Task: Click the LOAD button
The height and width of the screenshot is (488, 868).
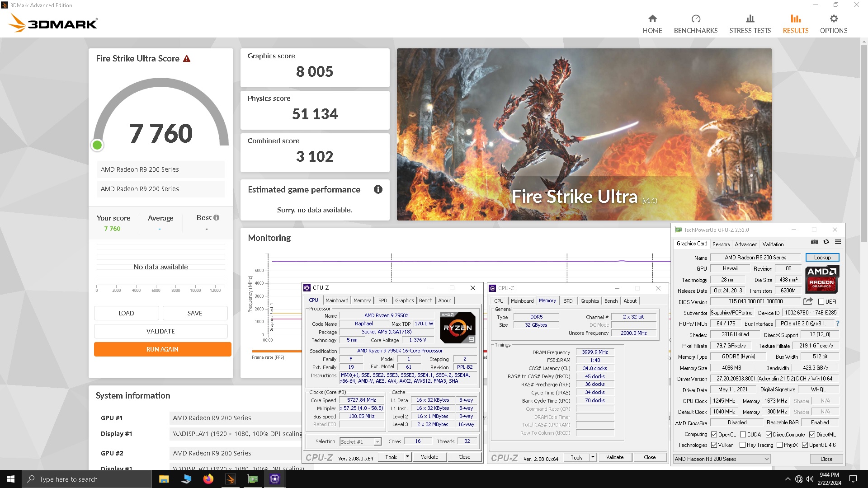Action: pyautogui.click(x=126, y=313)
